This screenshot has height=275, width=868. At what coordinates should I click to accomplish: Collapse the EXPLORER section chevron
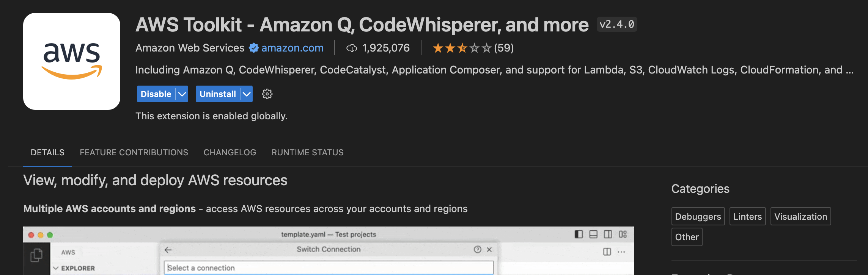click(x=56, y=268)
